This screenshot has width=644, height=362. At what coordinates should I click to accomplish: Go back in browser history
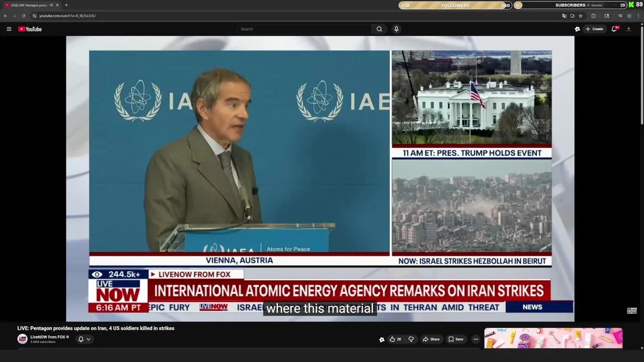tap(6, 16)
